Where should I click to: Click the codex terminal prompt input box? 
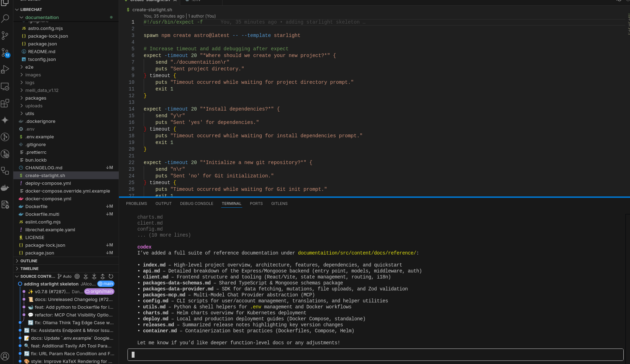coord(375,354)
